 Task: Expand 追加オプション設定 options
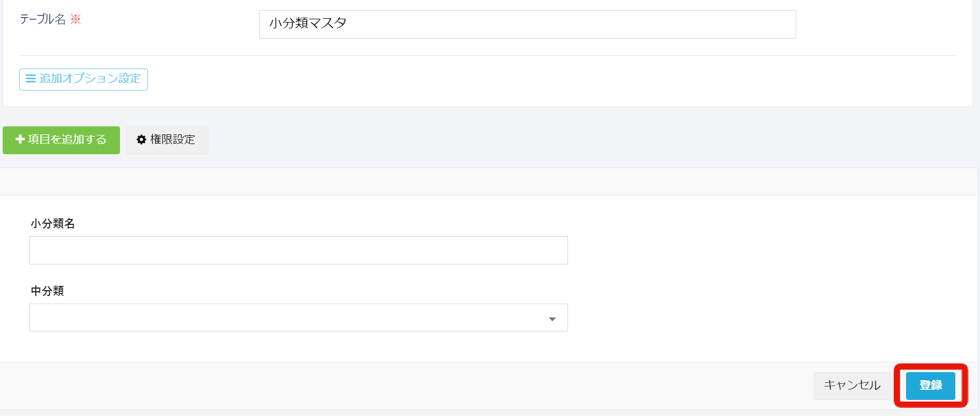[x=84, y=79]
